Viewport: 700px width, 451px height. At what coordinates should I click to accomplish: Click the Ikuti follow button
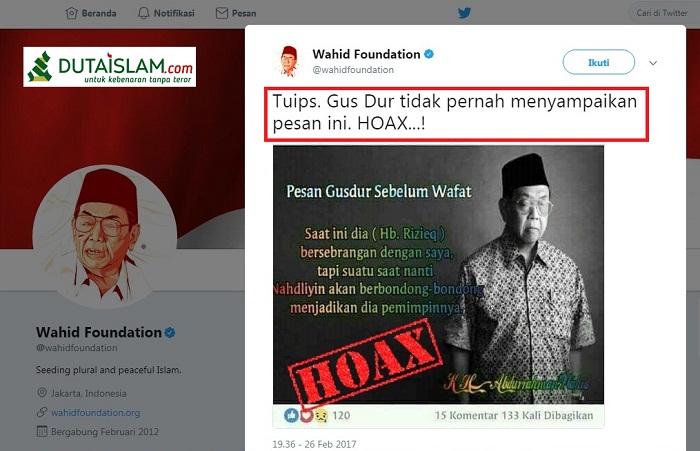pos(599,63)
